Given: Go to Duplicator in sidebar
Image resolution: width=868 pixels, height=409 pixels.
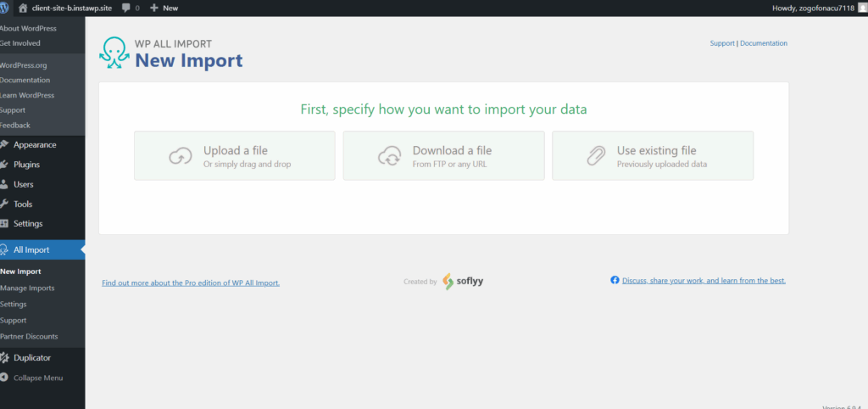Looking at the screenshot, I should tap(32, 358).
